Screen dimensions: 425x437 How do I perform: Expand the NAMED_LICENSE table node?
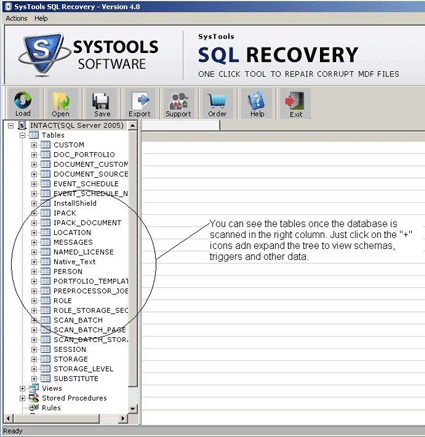pos(34,252)
